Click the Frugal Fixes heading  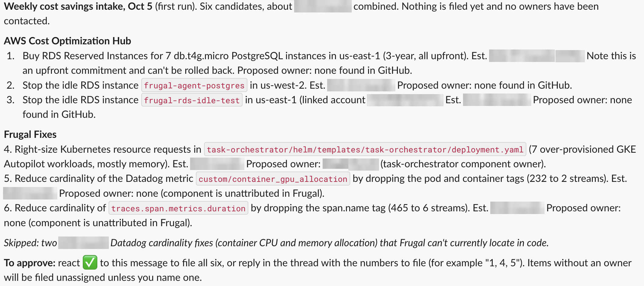pyautogui.click(x=30, y=134)
